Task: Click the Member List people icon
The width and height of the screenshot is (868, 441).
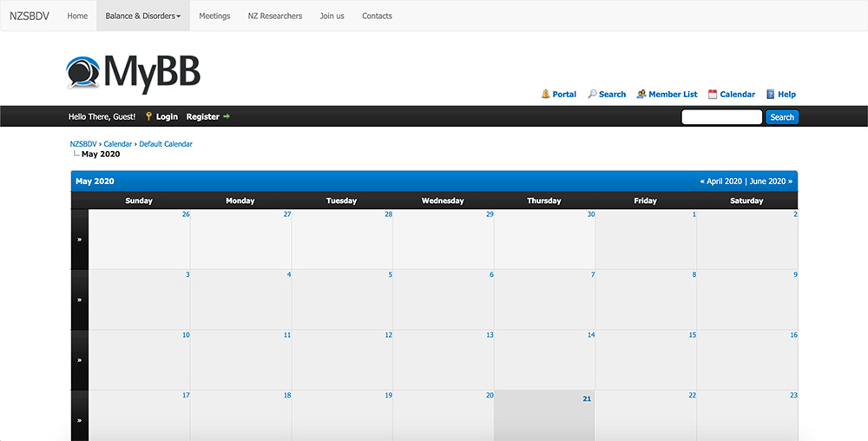Action: click(x=641, y=94)
